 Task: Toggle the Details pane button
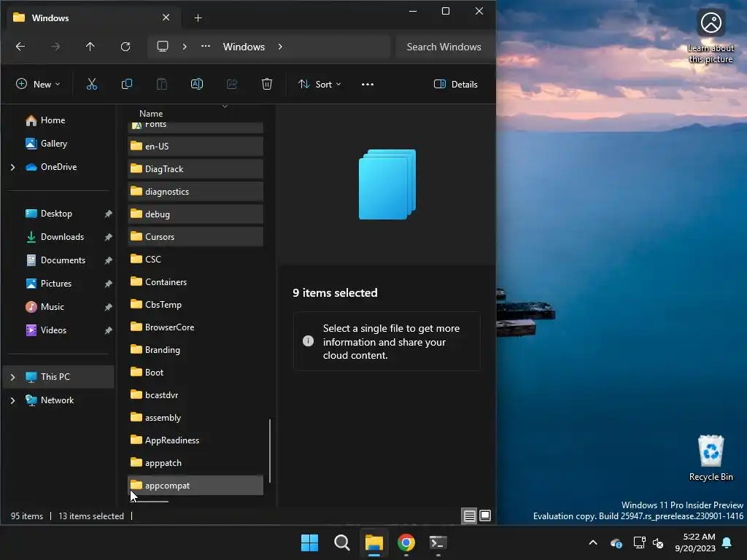(455, 85)
